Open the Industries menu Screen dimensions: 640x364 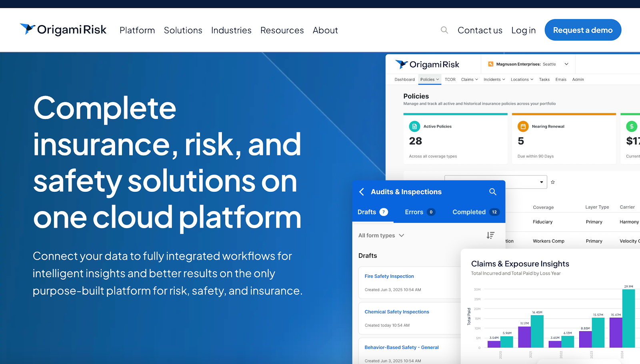click(x=231, y=30)
